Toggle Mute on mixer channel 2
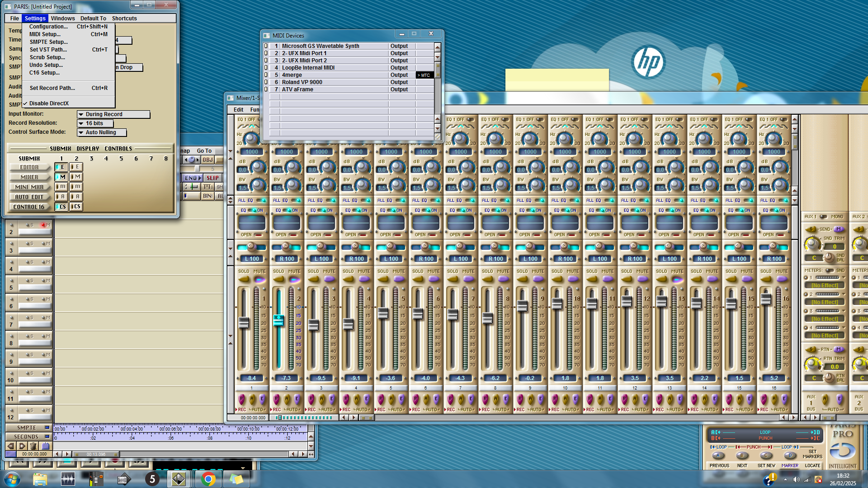868x488 pixels. (294, 279)
